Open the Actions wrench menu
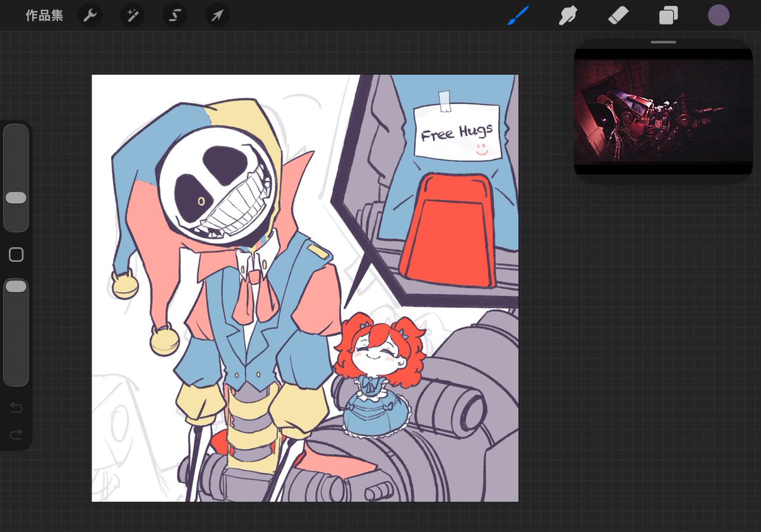 89,15
